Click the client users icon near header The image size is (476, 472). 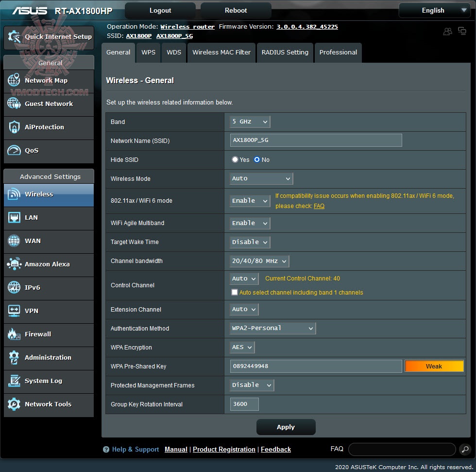pyautogui.click(x=447, y=31)
